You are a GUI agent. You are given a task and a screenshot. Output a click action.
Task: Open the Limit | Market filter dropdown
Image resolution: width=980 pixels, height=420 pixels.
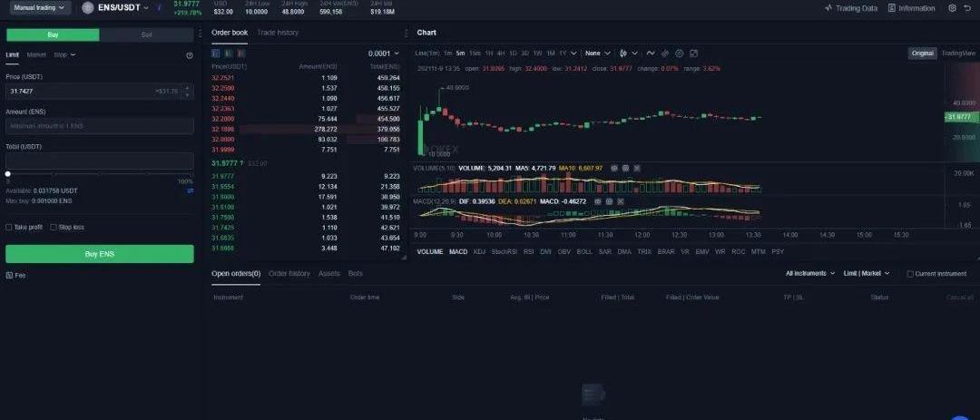(867, 274)
